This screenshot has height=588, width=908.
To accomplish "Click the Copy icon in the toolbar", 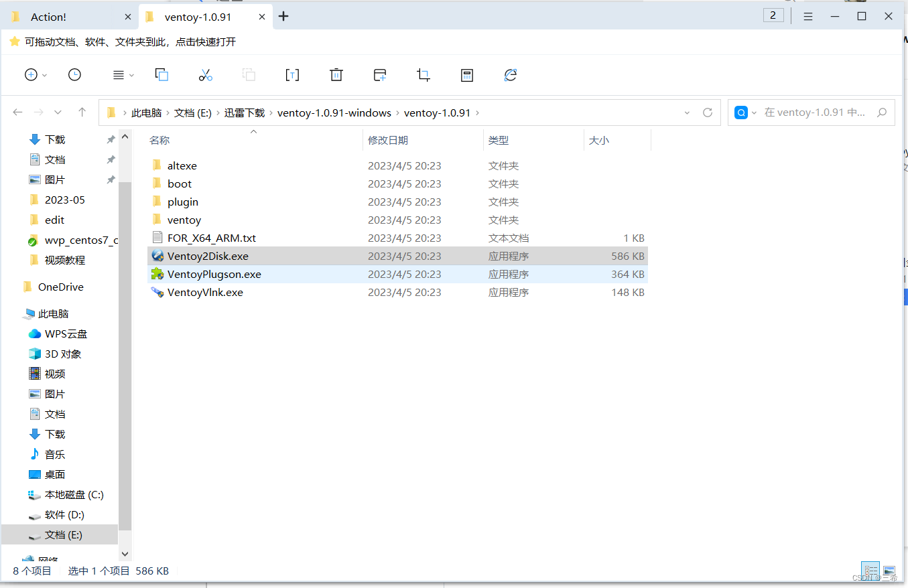I will [x=161, y=75].
